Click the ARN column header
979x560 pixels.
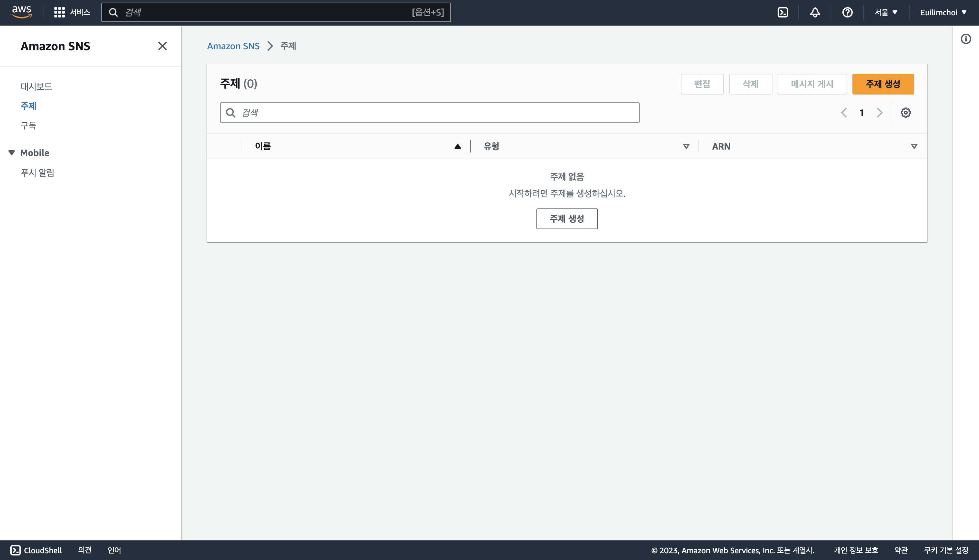[x=721, y=146]
